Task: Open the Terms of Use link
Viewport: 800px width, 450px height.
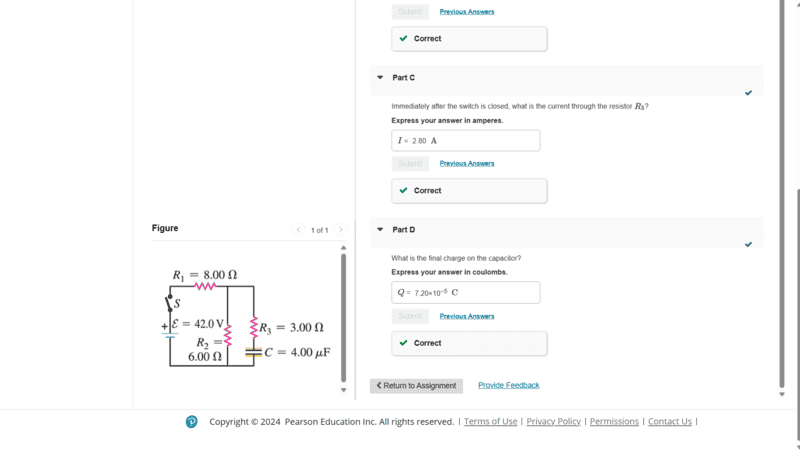Action: coord(490,422)
